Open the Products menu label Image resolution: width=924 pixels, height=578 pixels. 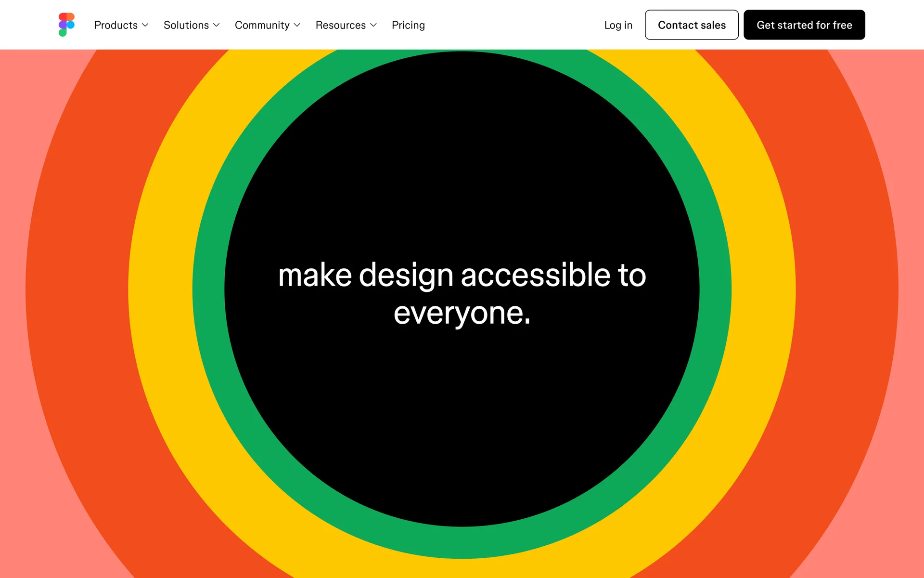(116, 25)
